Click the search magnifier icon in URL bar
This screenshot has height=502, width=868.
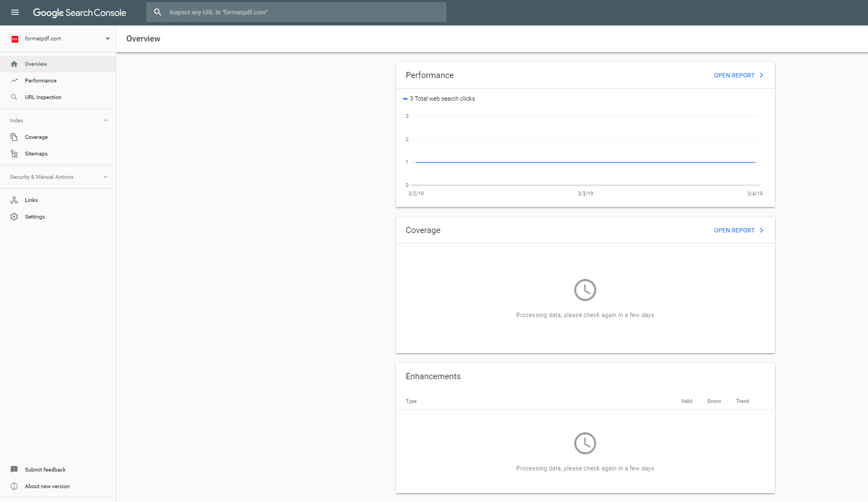158,12
